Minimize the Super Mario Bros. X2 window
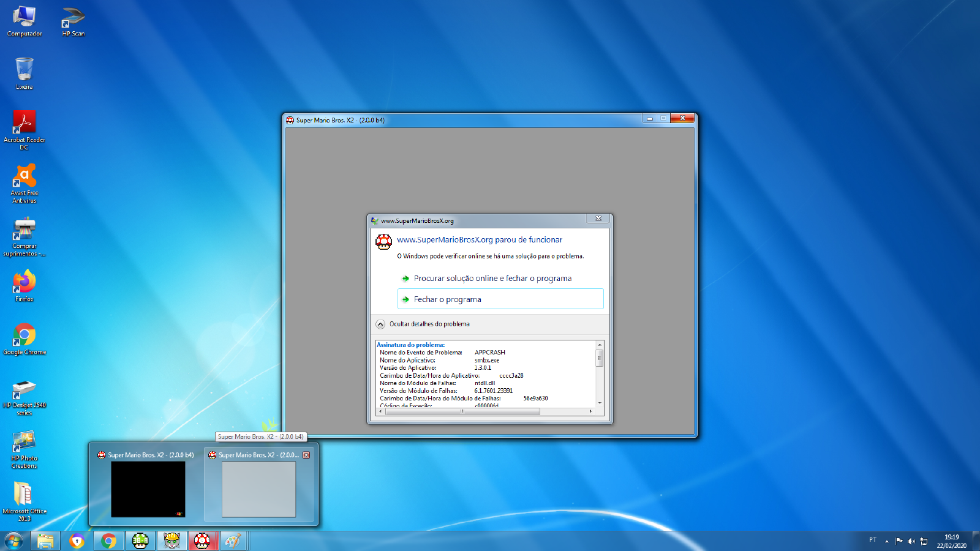980x551 pixels. tap(650, 118)
